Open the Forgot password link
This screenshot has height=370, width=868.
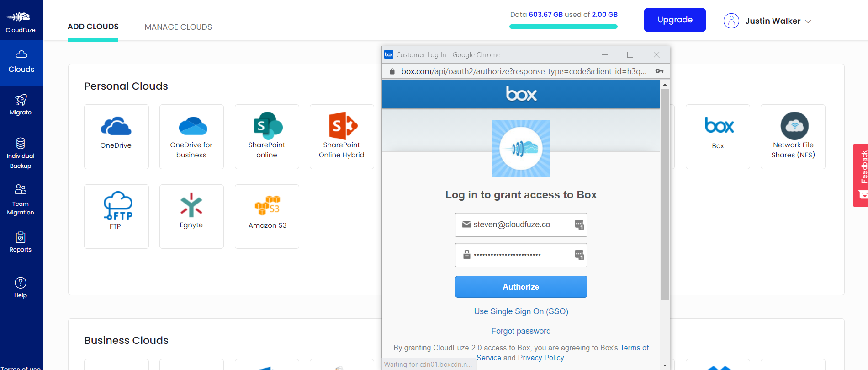tap(521, 331)
